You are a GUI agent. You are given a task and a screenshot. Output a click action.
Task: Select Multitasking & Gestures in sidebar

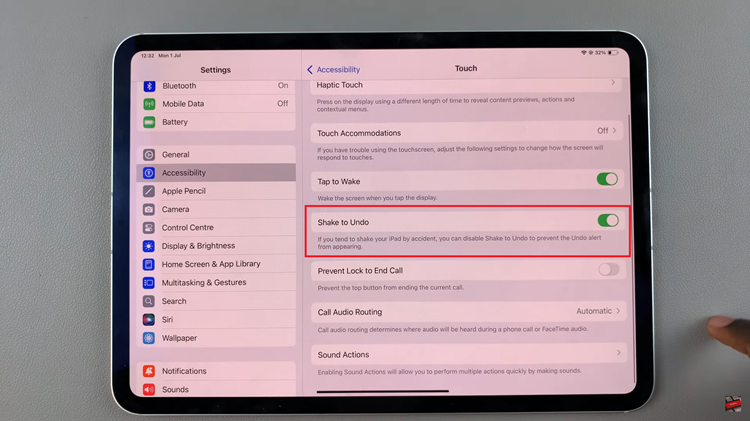216,283
